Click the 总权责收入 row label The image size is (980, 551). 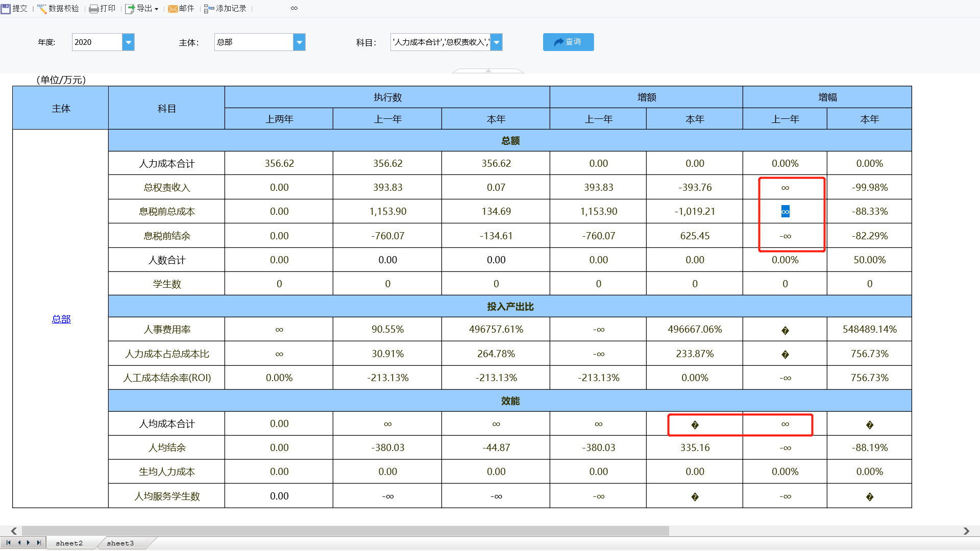(167, 187)
